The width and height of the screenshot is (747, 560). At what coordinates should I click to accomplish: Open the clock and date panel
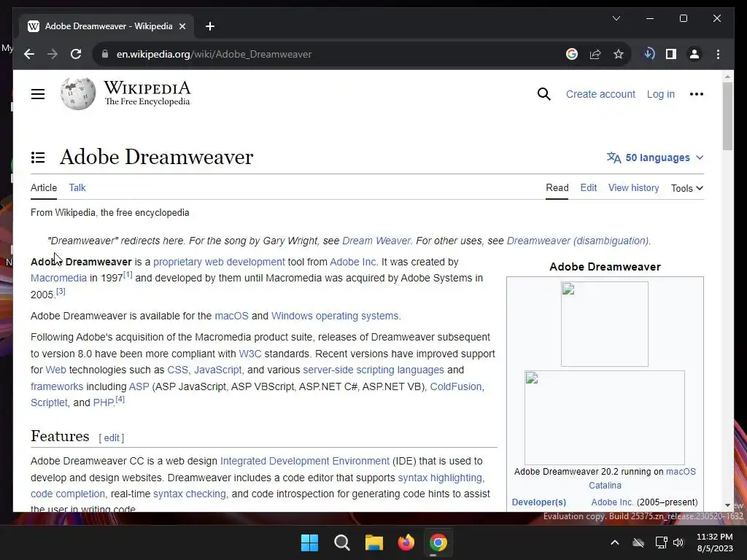(715, 542)
